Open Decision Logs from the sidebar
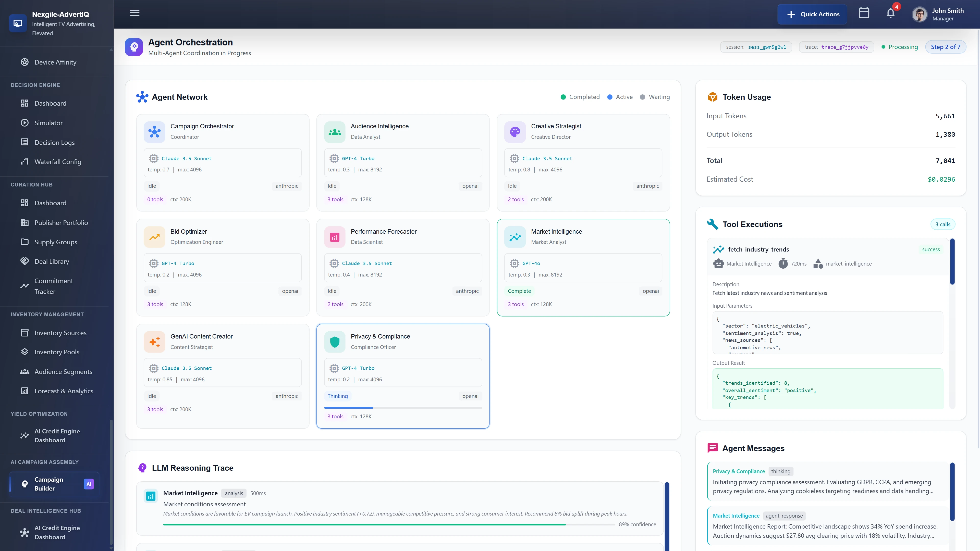 tap(54, 142)
